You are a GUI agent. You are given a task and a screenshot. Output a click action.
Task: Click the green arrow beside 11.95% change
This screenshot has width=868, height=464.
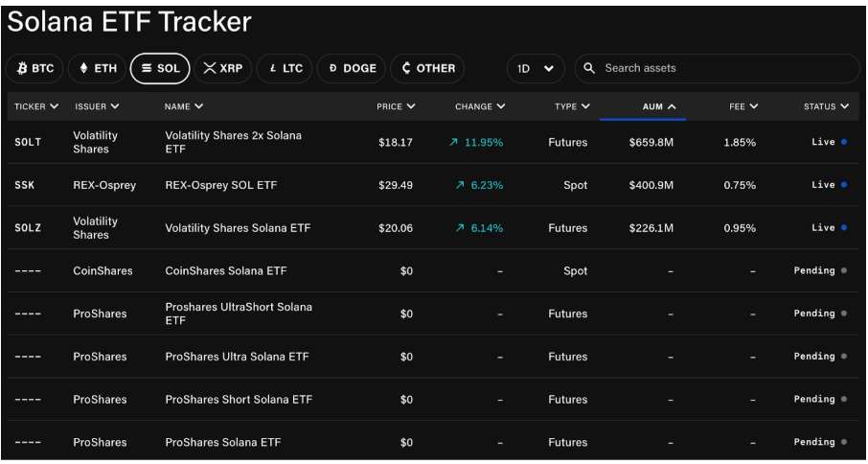[x=453, y=143]
